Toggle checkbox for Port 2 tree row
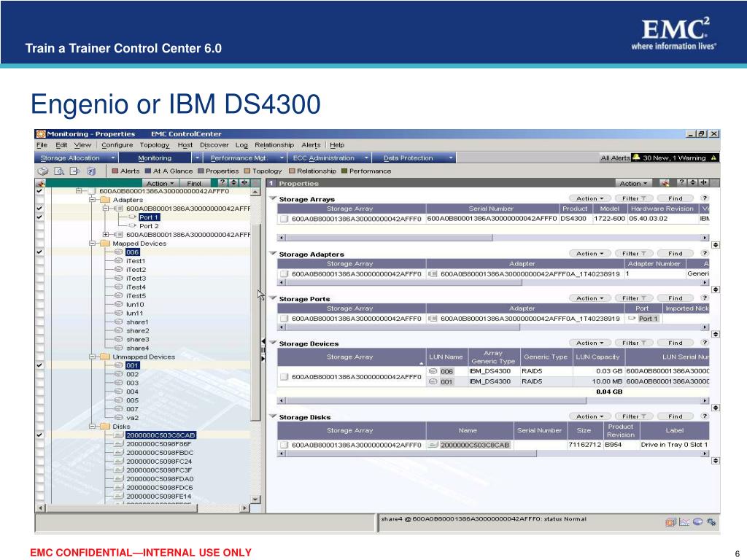 39,226
